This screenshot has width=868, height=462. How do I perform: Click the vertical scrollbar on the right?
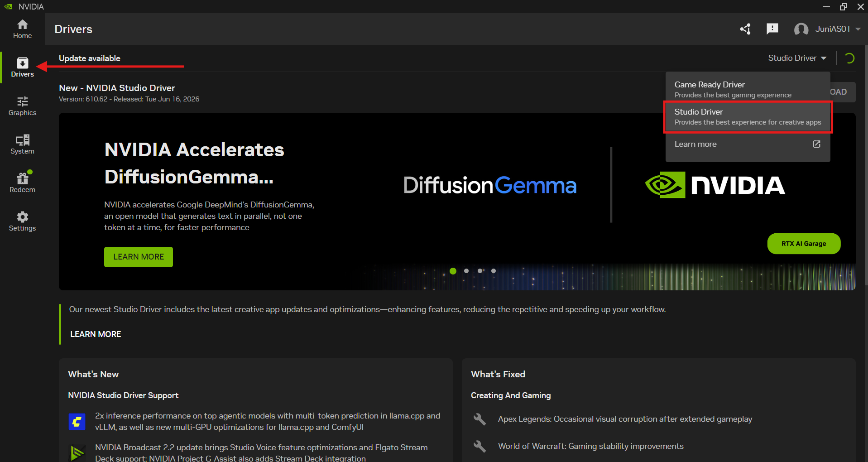pos(865,165)
